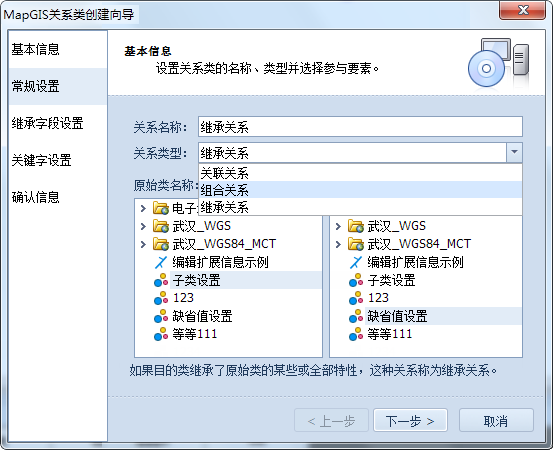Viewport: 553px width, 450px height.
Task: Click the 电子 folder icon in left tree
Action: [161, 208]
